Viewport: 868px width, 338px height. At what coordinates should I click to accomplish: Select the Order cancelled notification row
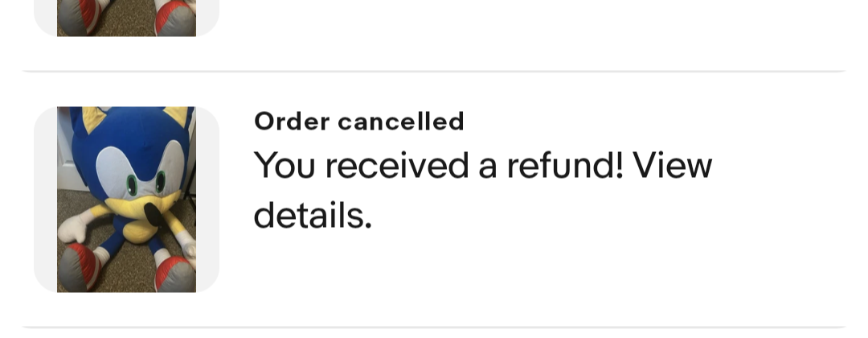[x=434, y=200]
